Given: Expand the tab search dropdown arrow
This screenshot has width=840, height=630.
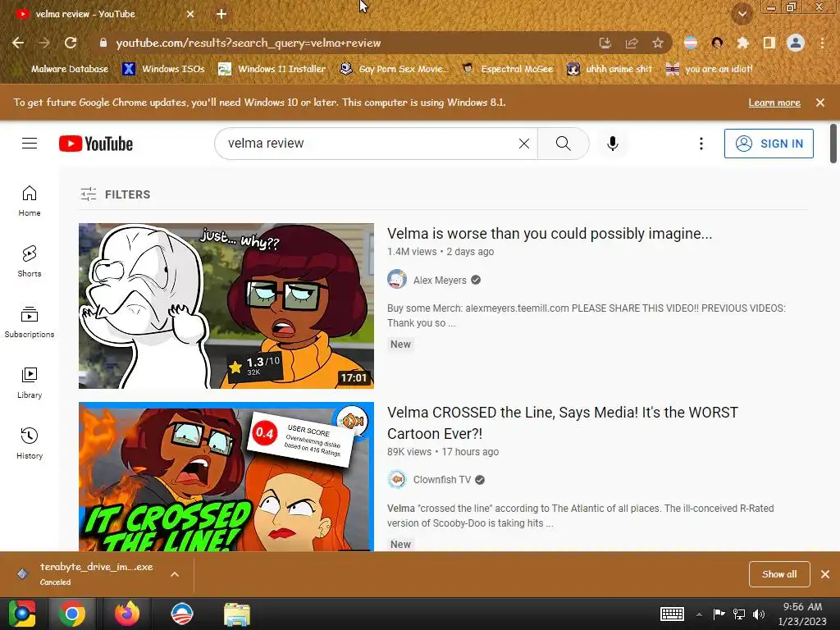Looking at the screenshot, I should coord(742,14).
